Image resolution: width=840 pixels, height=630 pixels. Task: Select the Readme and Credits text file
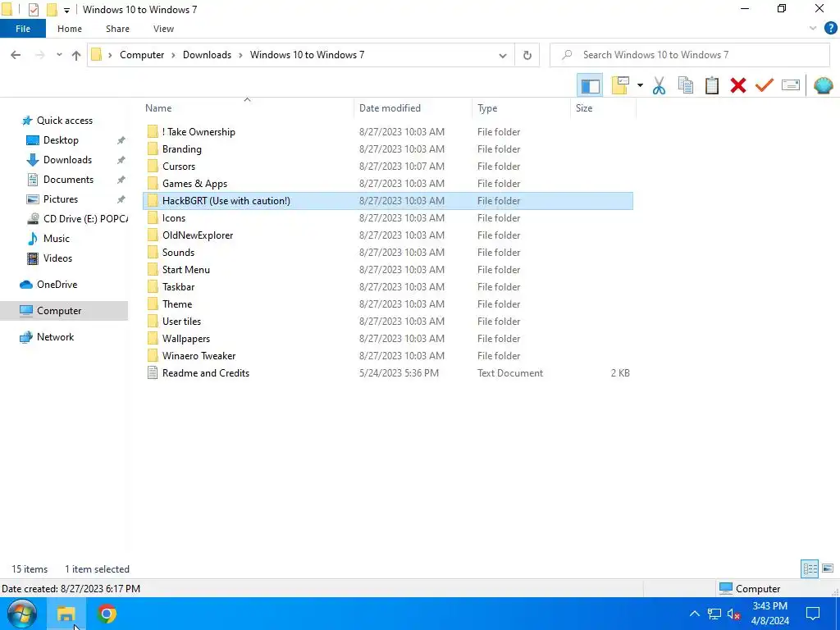point(388,373)
